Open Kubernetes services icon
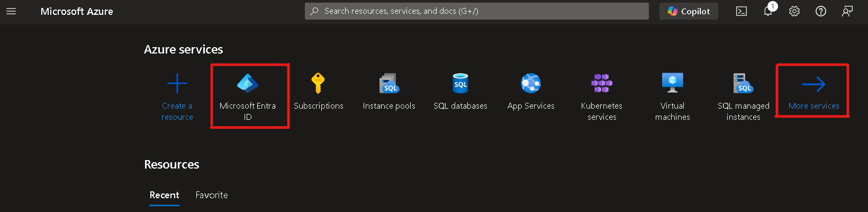Viewport: 868px width, 212px height. point(602,83)
